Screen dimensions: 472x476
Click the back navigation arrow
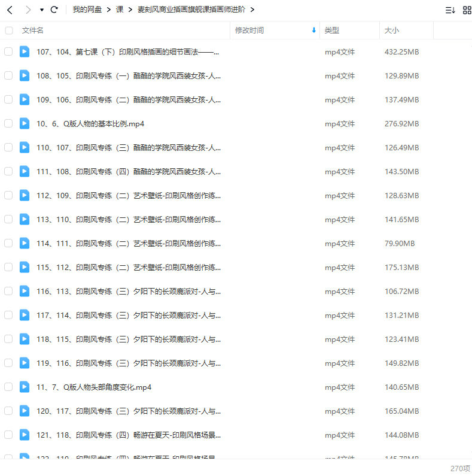click(x=10, y=10)
